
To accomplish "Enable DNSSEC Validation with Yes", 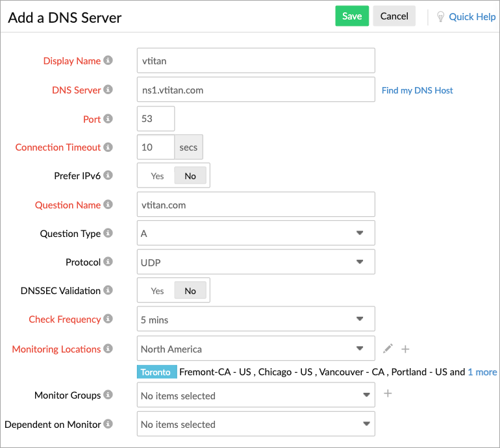I will pyautogui.click(x=157, y=291).
